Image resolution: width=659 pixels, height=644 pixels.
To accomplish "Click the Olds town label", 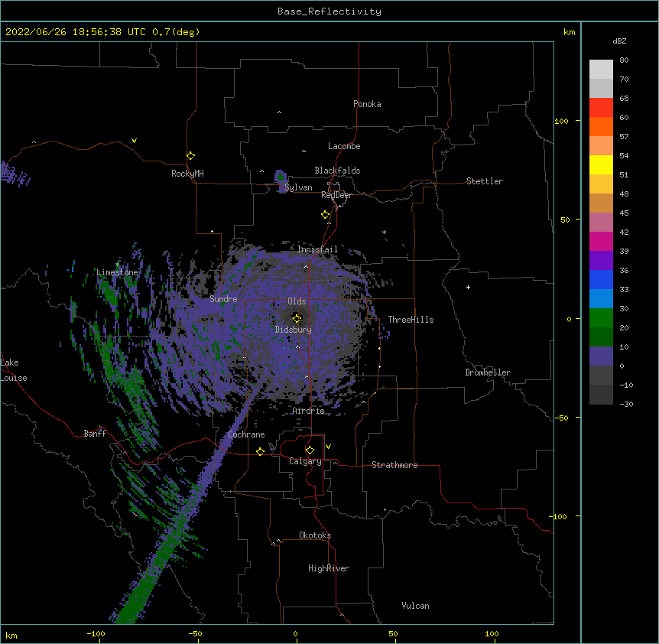I will tap(297, 301).
